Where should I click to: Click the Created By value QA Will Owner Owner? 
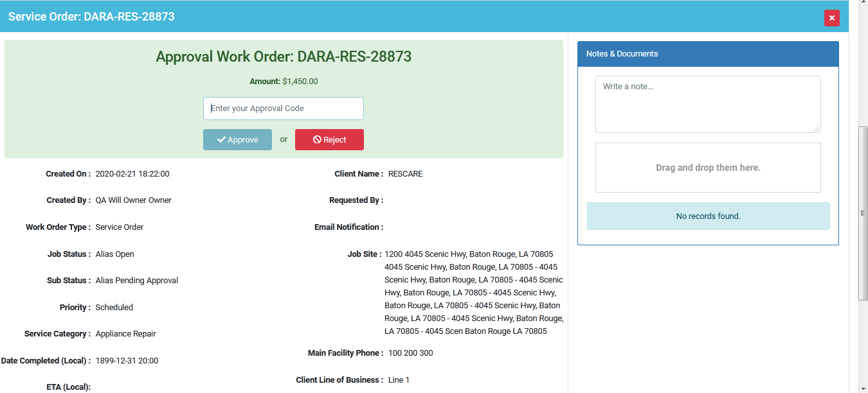(134, 200)
